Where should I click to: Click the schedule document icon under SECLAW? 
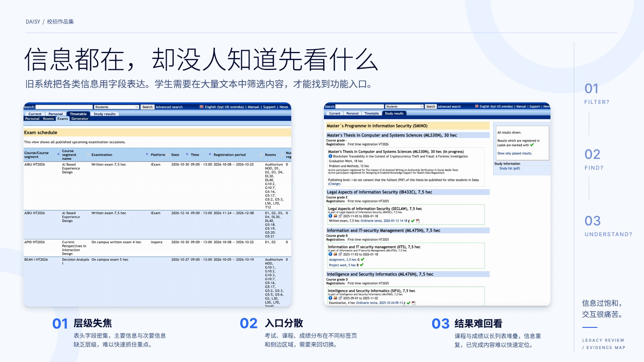point(340,216)
